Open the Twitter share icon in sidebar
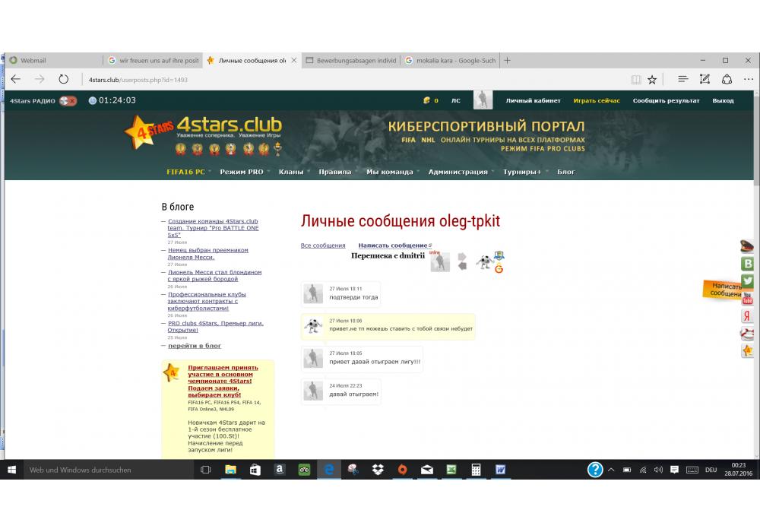This screenshot has width=760, height=532. tap(748, 280)
